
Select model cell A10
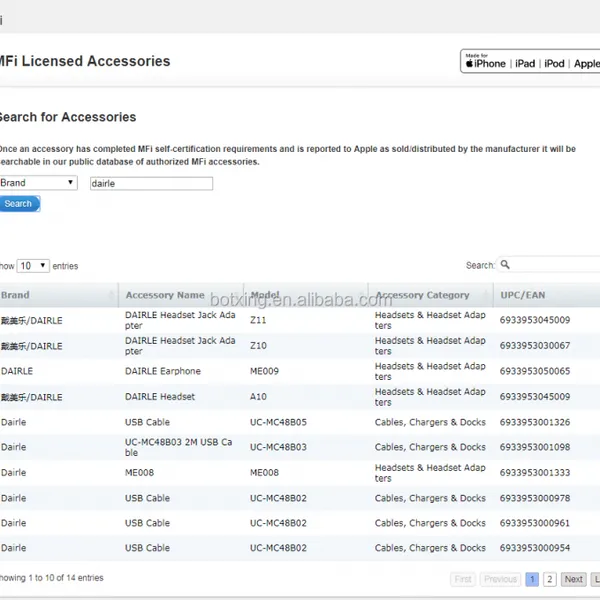tap(258, 397)
